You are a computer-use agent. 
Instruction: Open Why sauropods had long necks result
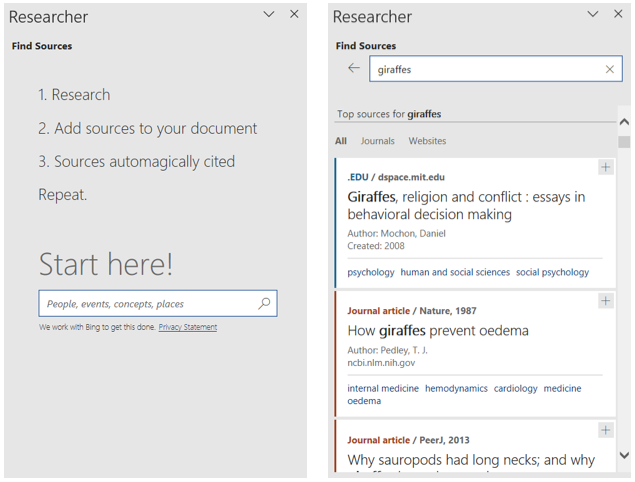(x=471, y=460)
